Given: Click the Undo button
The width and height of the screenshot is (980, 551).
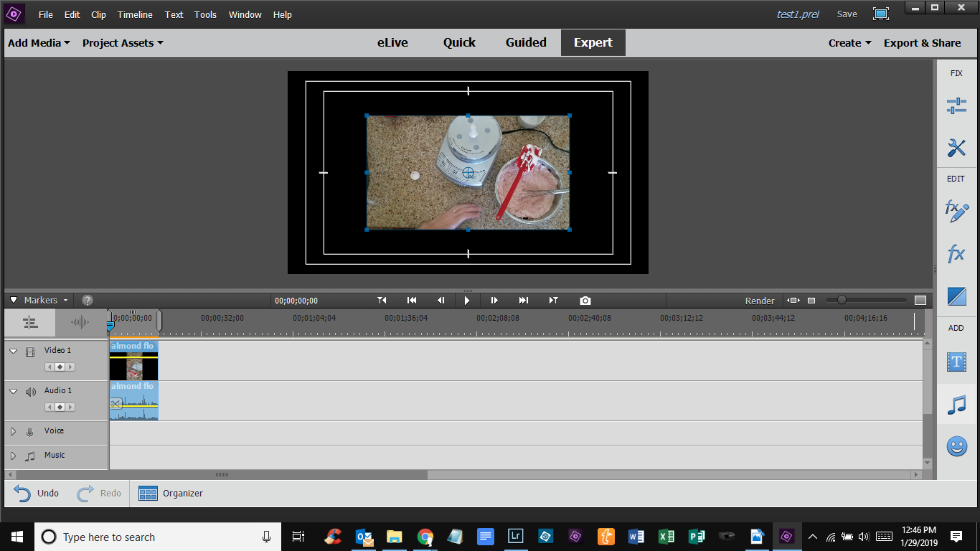Looking at the screenshot, I should point(36,494).
